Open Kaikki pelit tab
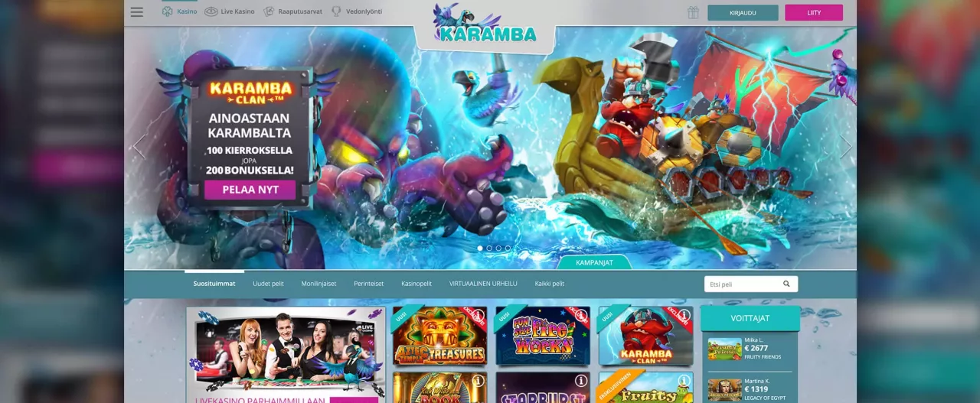980x403 pixels. coord(550,284)
